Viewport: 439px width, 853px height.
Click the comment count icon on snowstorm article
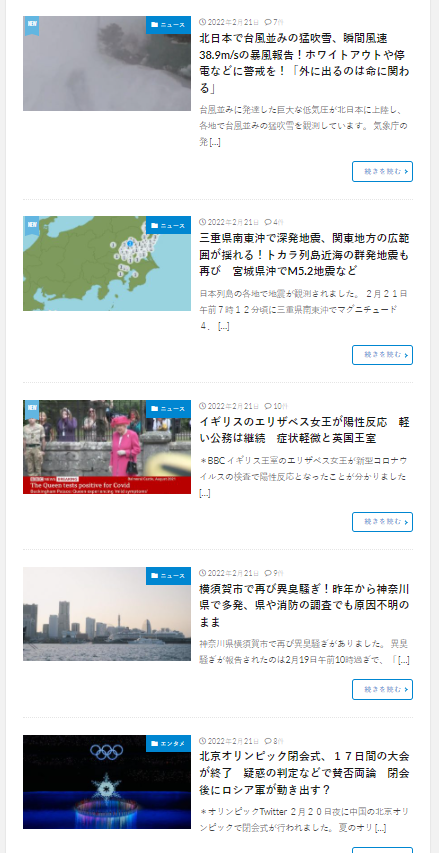tap(268, 22)
